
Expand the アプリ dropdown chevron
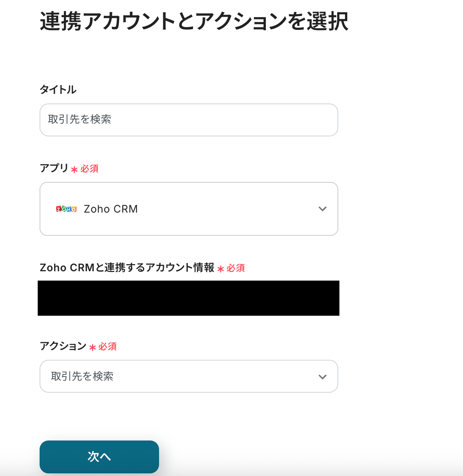pos(322,209)
